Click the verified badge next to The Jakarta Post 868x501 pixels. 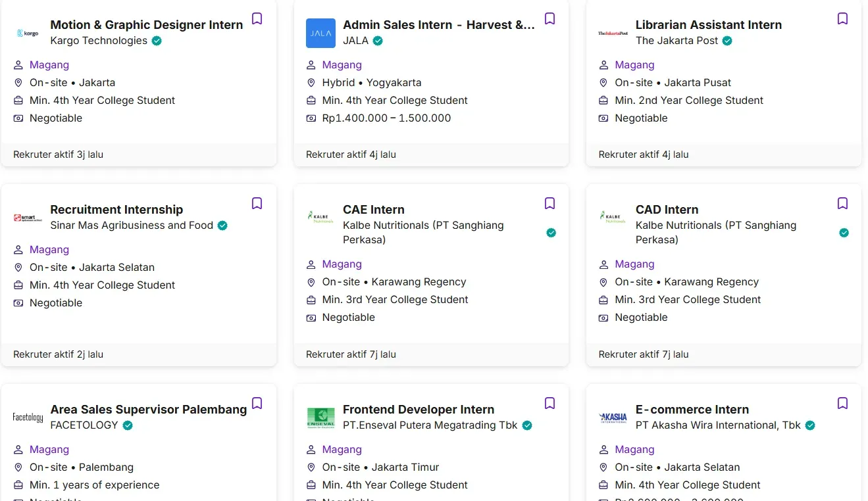click(x=727, y=41)
